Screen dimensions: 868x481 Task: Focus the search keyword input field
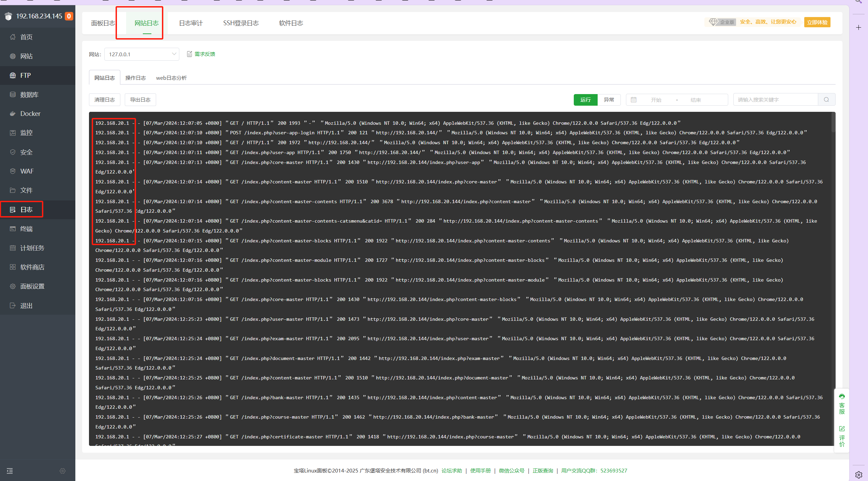click(775, 100)
